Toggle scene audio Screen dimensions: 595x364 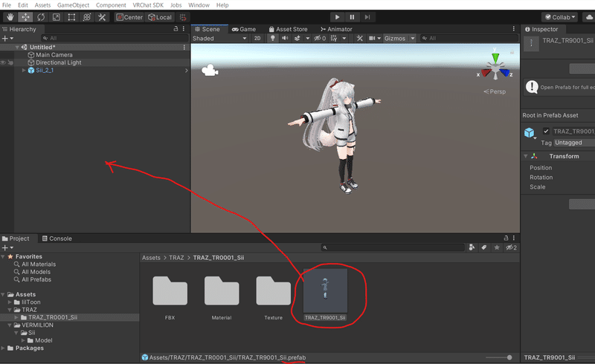(x=285, y=39)
